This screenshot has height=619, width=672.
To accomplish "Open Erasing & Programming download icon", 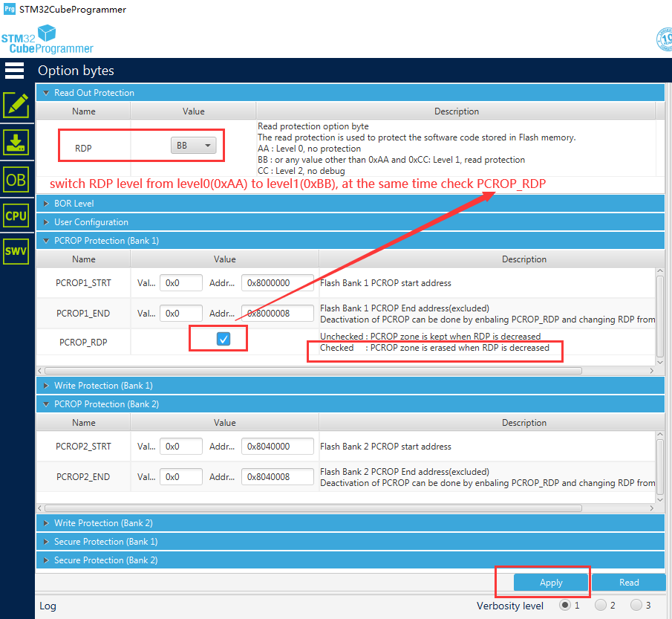I will click(x=16, y=143).
